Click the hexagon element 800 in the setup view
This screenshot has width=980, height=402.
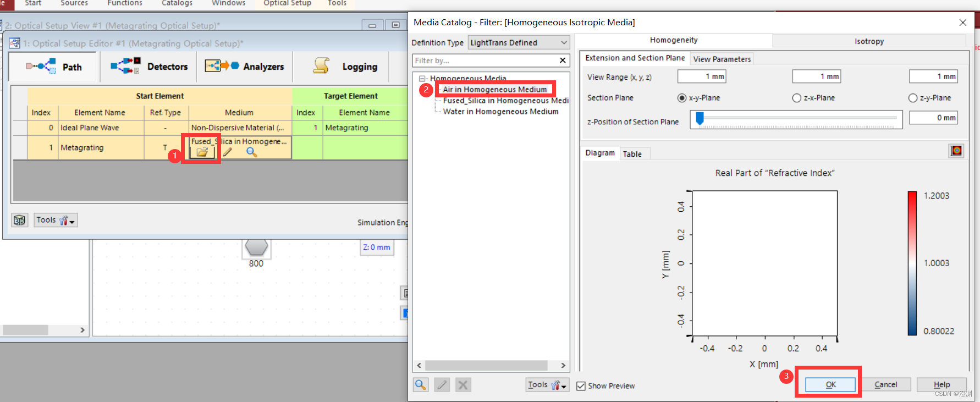pos(256,248)
